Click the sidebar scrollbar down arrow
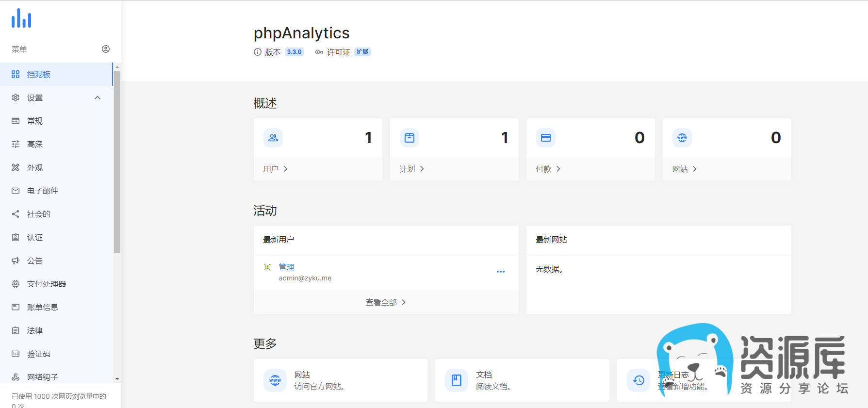The height and width of the screenshot is (408, 868). point(117,378)
